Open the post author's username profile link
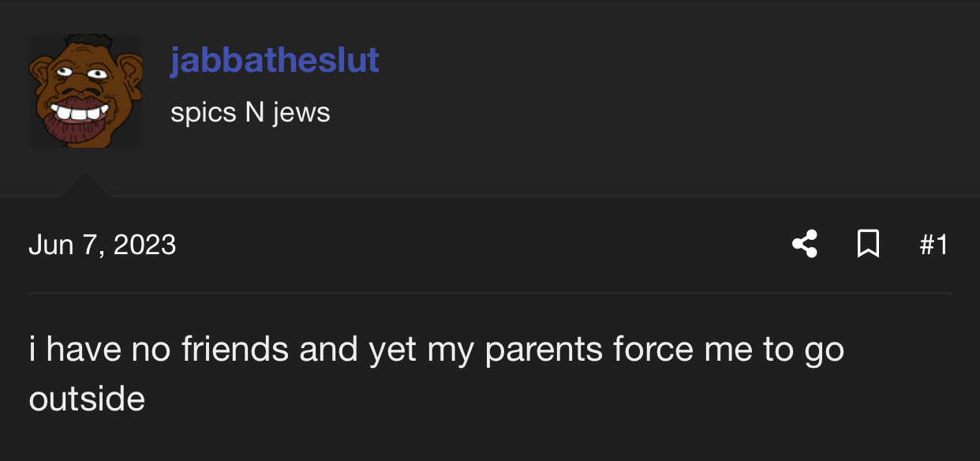Screen dimensions: 980x461 275,61
